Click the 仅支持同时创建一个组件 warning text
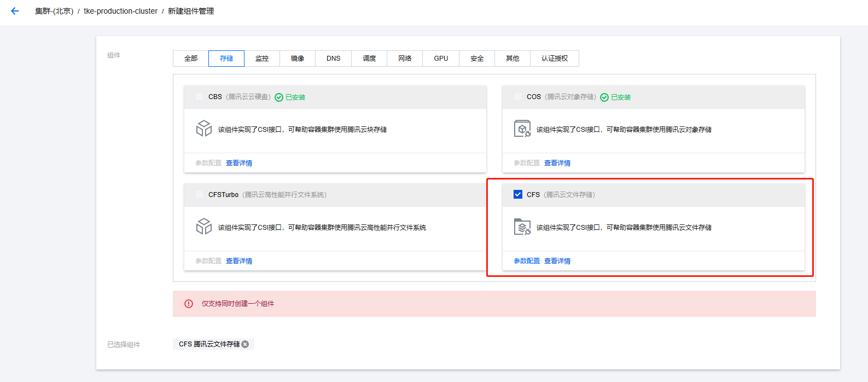The height and width of the screenshot is (382, 868). (238, 304)
